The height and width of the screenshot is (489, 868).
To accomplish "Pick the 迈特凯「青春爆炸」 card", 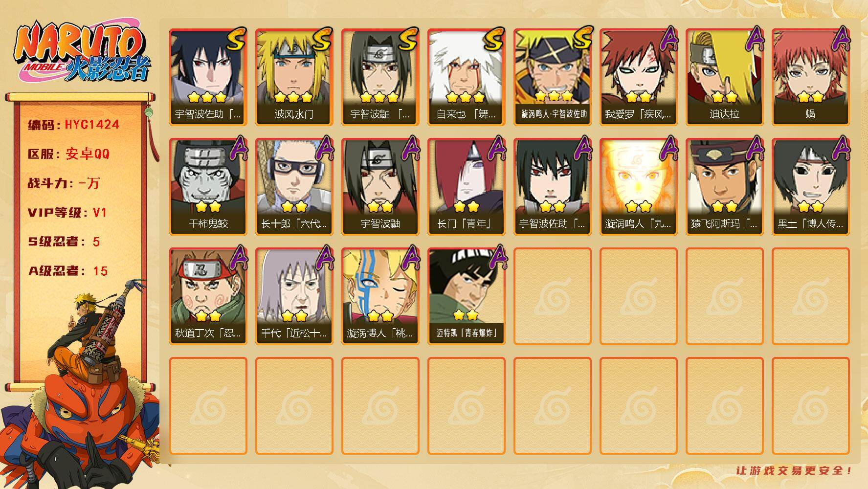I will coord(466,296).
